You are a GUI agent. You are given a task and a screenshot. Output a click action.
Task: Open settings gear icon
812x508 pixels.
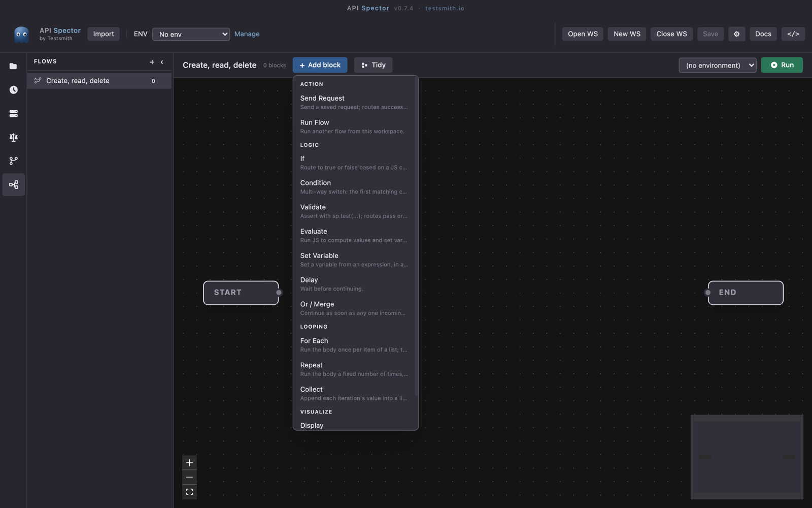point(736,34)
